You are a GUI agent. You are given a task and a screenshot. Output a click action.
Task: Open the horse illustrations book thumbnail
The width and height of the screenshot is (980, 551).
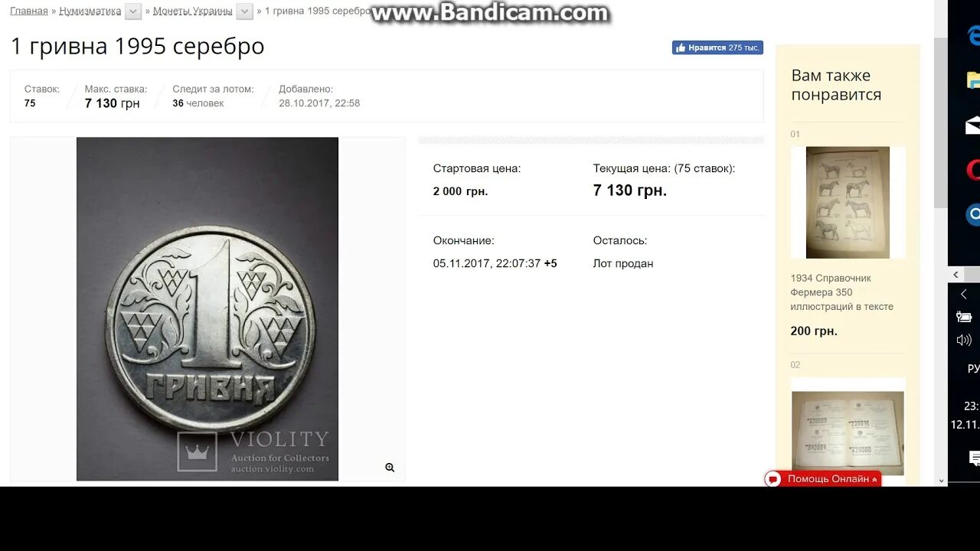[x=848, y=202]
